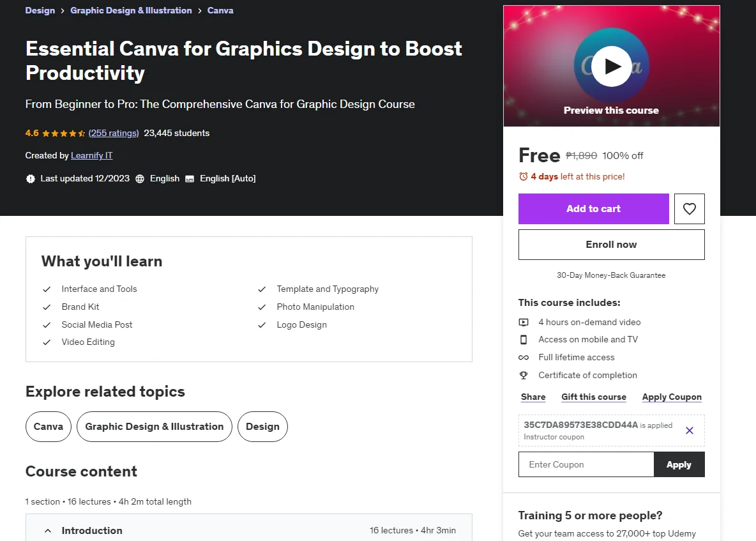The image size is (756, 541).
Task: Add course to wishlist with heart icon
Action: tap(689, 209)
